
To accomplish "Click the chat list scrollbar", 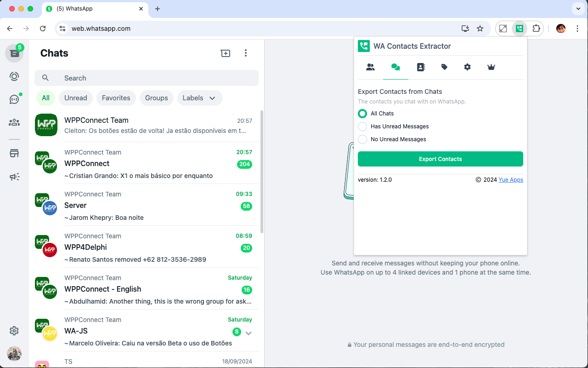I will coord(262,171).
